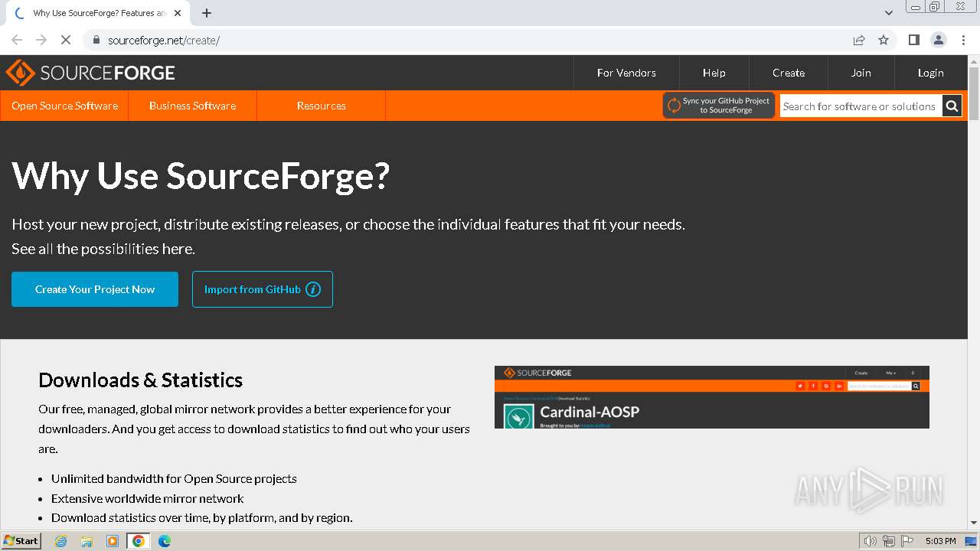Open the Windows Start menu
The height and width of the screenshot is (551, 980).
pos(21,540)
